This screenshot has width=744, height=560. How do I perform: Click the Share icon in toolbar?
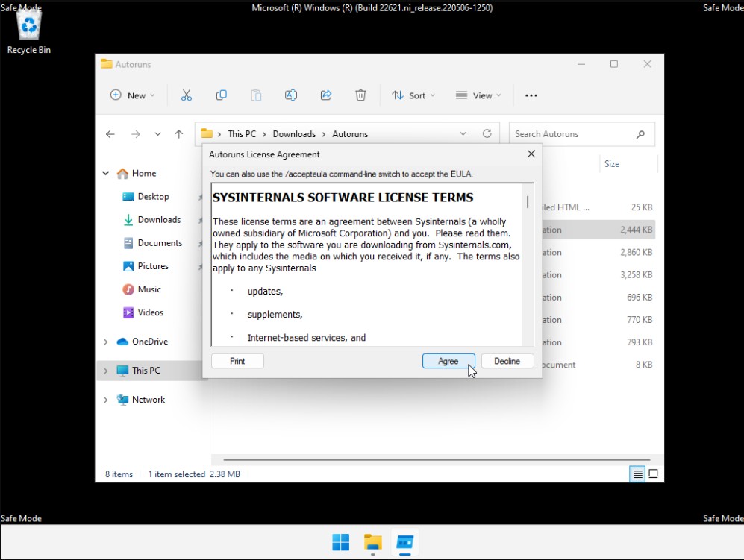[x=326, y=95]
